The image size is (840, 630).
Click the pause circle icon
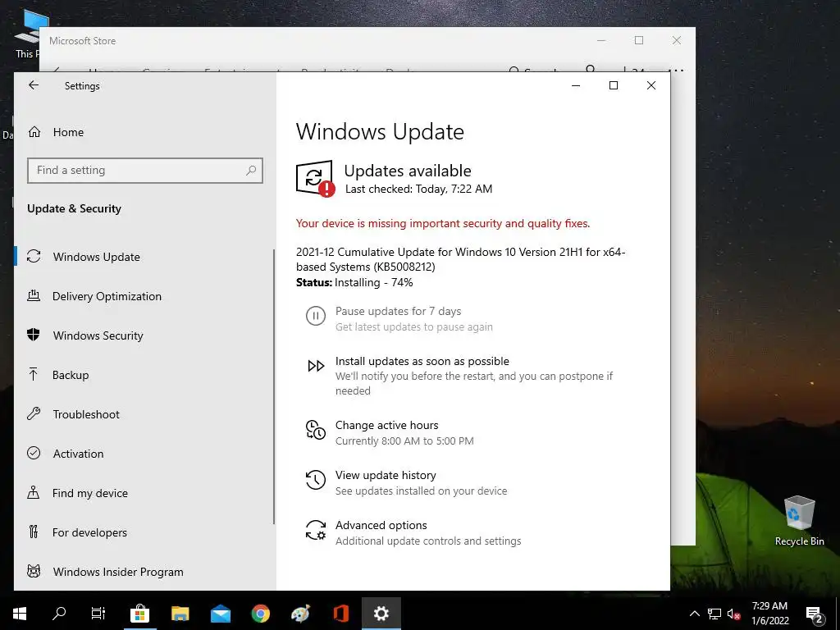(x=316, y=316)
